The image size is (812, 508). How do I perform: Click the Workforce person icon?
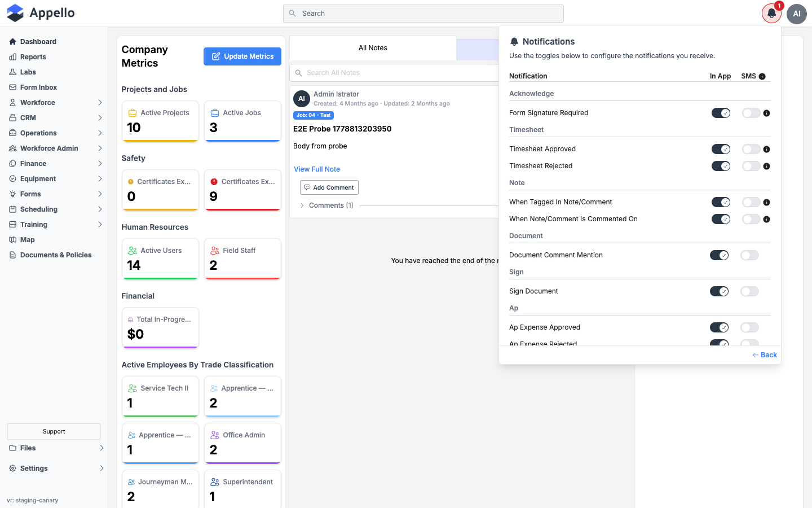pyautogui.click(x=12, y=103)
